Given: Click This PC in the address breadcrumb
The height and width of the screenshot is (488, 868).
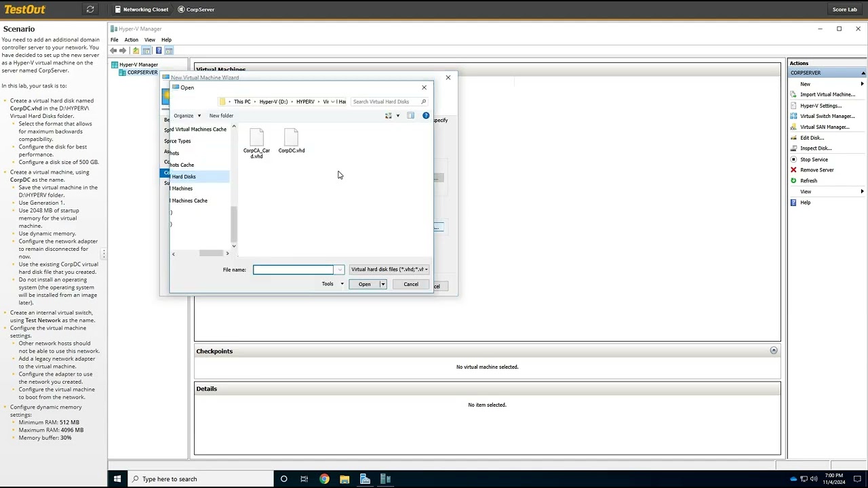Looking at the screenshot, I should [x=242, y=102].
